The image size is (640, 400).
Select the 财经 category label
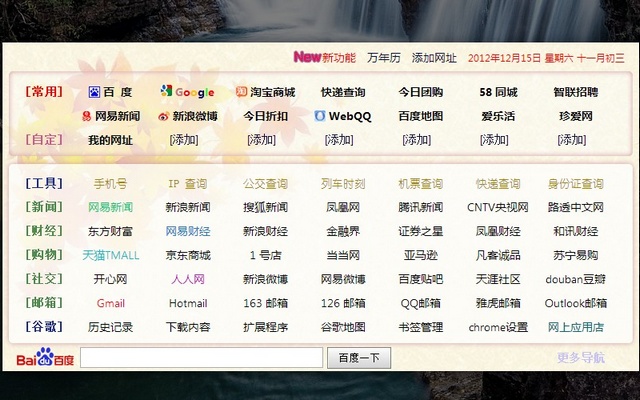pyautogui.click(x=44, y=231)
